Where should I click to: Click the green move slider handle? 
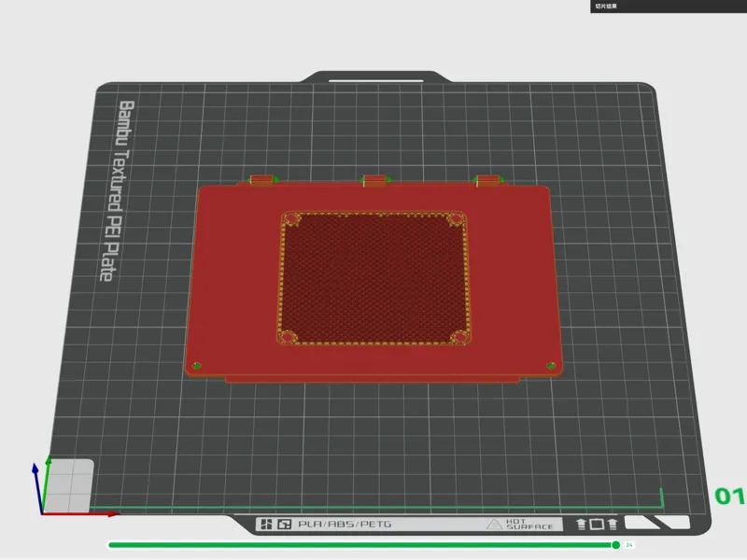pos(615,545)
